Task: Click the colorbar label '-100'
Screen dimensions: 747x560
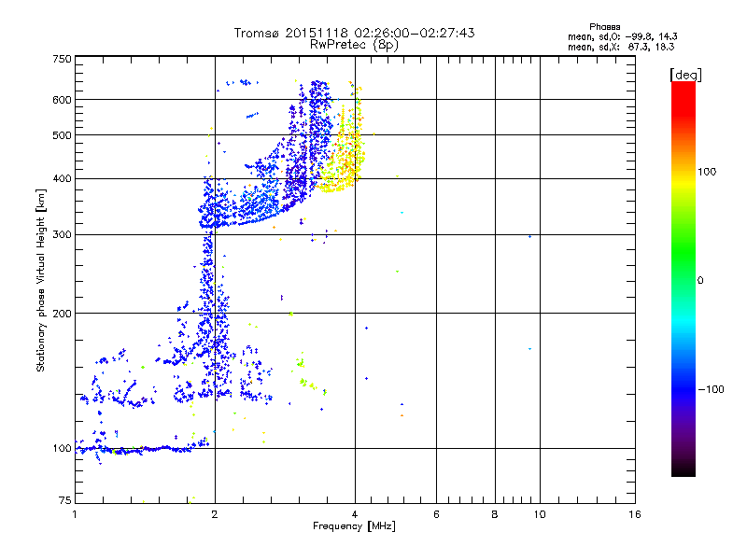Action: [x=711, y=389]
